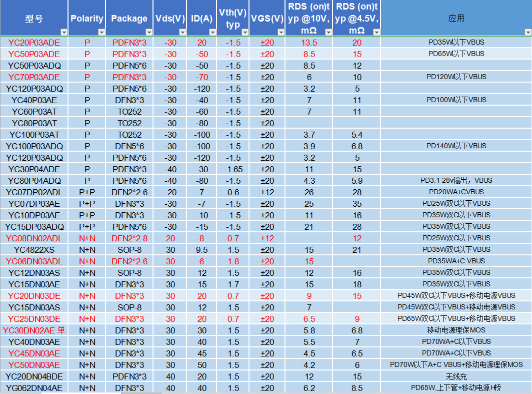The image size is (532, 394).
Task: Click the YG062DN04AE model cell
Action: pyautogui.click(x=34, y=388)
